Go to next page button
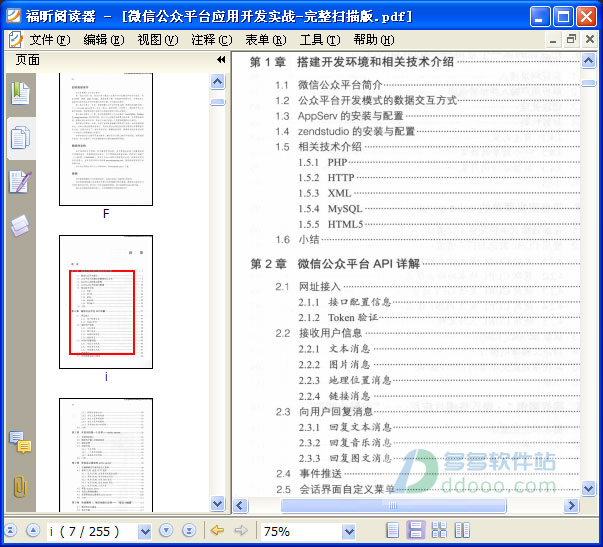 166,531
